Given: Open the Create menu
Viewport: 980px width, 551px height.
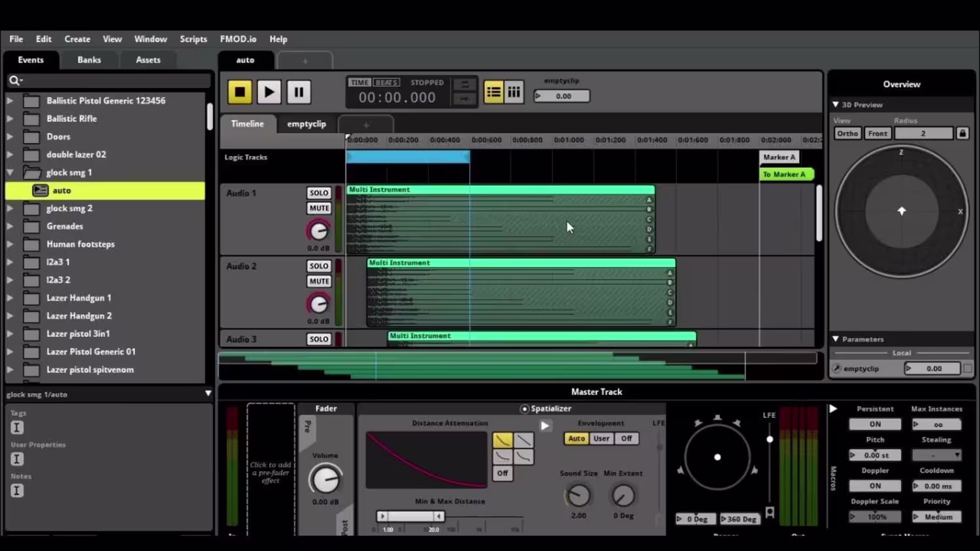Looking at the screenshot, I should (x=77, y=39).
